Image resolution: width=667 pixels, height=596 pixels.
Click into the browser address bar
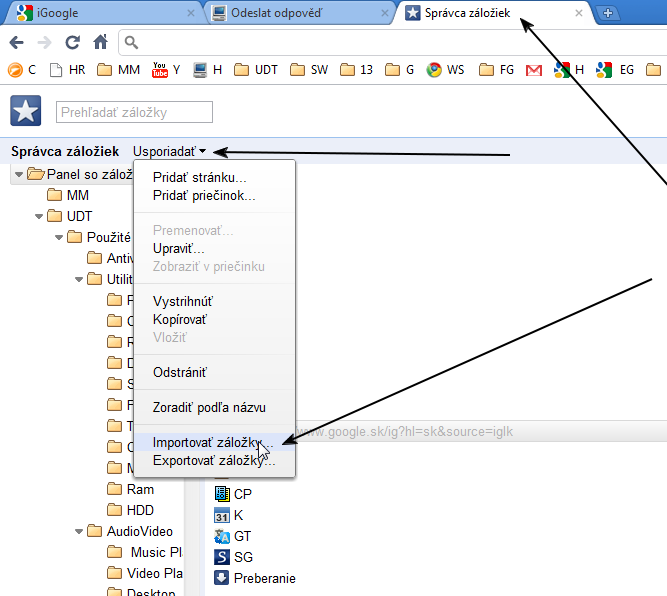click(x=391, y=43)
